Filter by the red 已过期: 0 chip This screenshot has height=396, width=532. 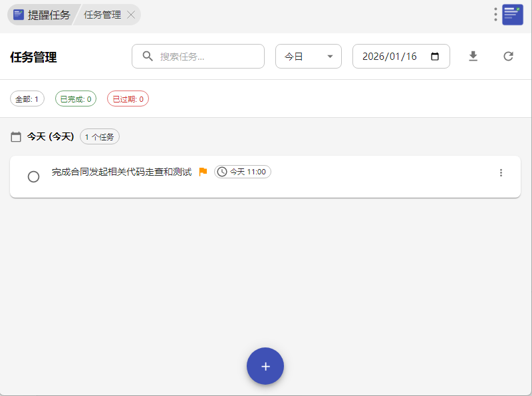coord(128,99)
